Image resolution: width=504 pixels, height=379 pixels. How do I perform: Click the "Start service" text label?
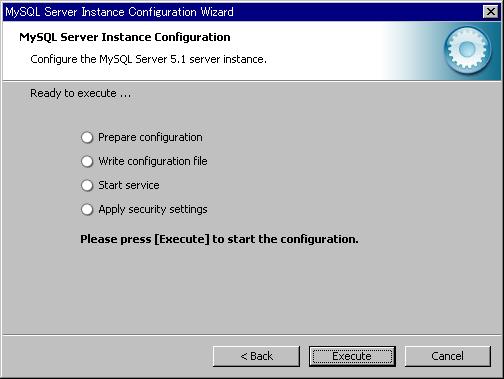pos(129,185)
